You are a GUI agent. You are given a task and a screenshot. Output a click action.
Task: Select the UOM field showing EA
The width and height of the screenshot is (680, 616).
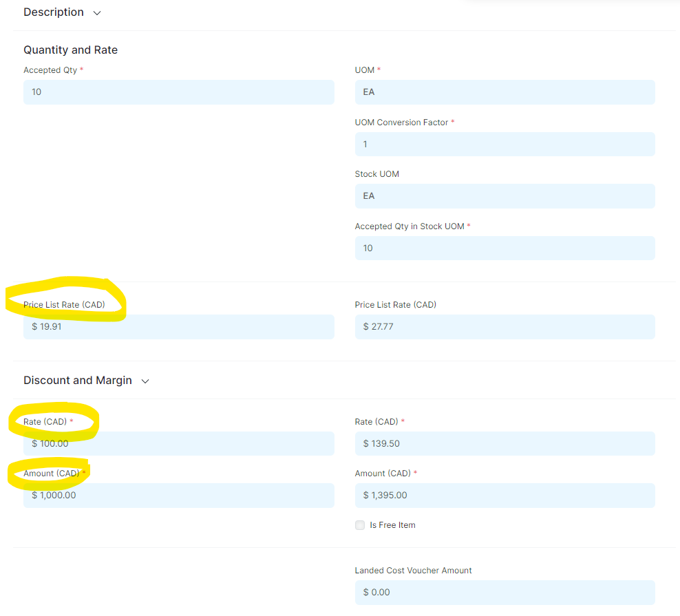pyautogui.click(x=504, y=92)
